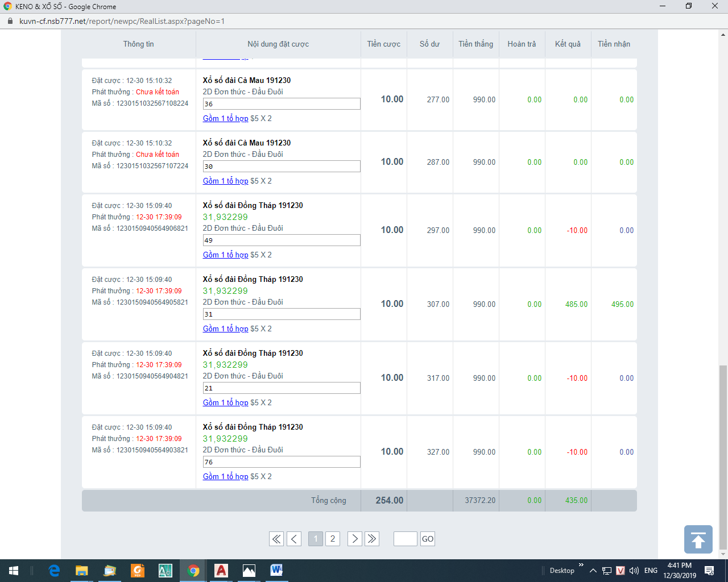Open the ENG input language selector

coord(651,571)
